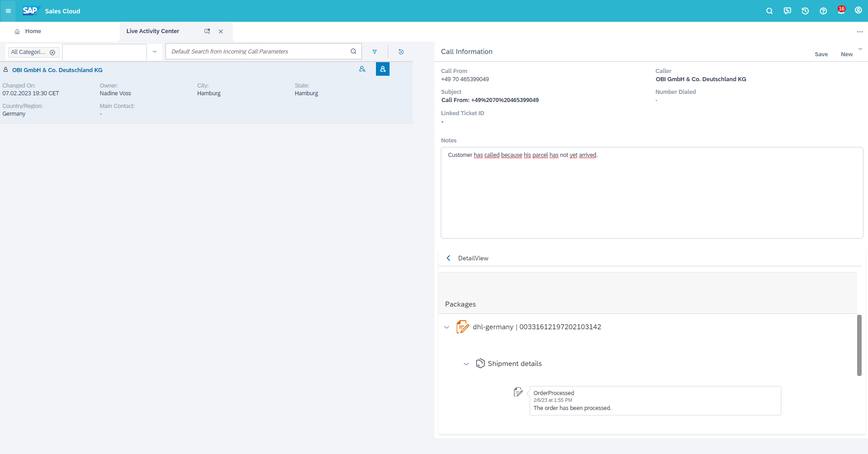
Task: Focus the category filter input field
Action: click(104, 52)
